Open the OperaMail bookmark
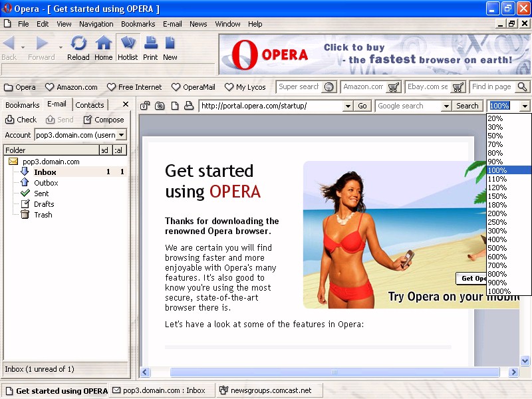 (194, 87)
